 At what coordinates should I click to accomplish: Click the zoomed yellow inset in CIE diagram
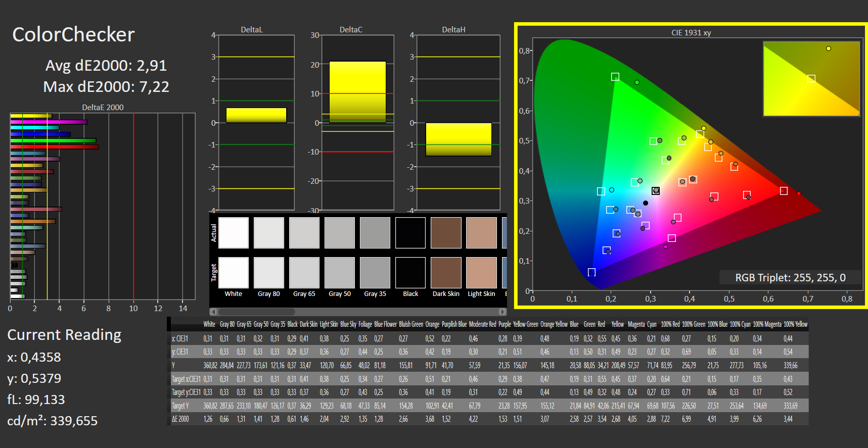(x=811, y=79)
